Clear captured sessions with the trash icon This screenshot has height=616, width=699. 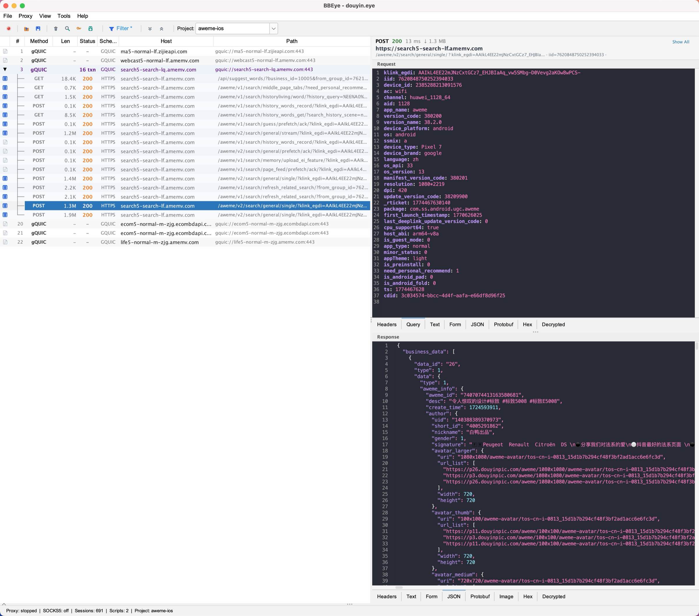pos(56,28)
